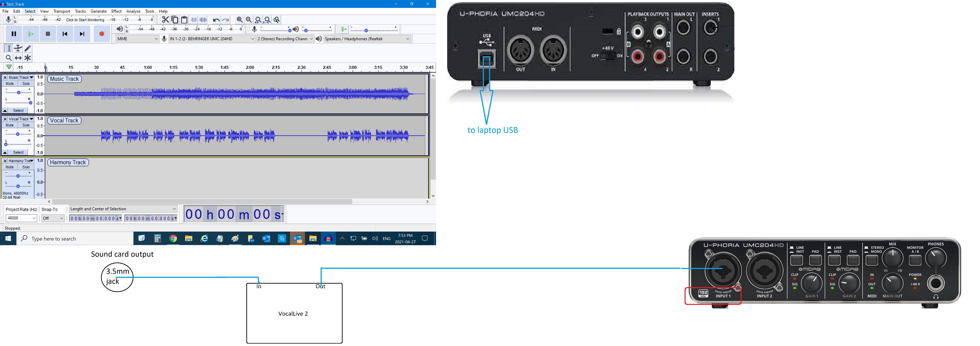Open the Tracks menu
The height and width of the screenshot is (346, 980).
[x=80, y=11]
